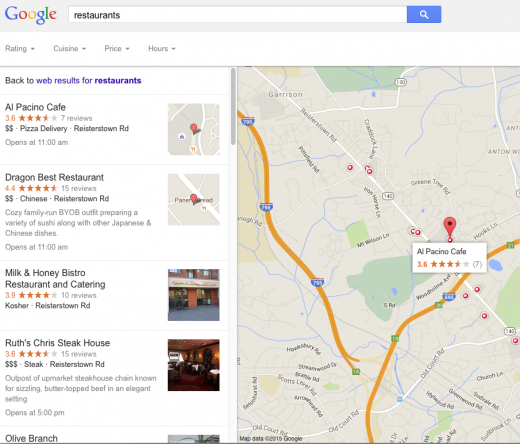The image size is (520, 444).
Task: Click the blue magnifying glass search button
Action: 424,14
